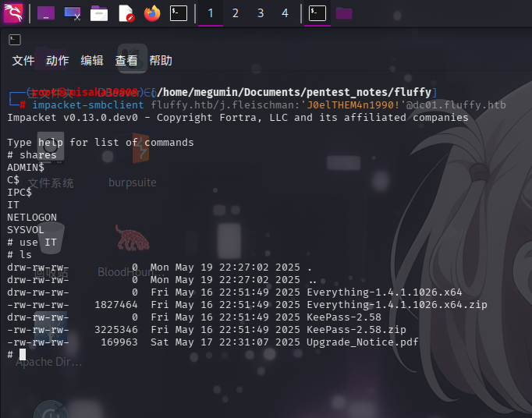Image resolution: width=532 pixels, height=418 pixels.
Task: Click the '# ls' command line
Action: [20, 255]
